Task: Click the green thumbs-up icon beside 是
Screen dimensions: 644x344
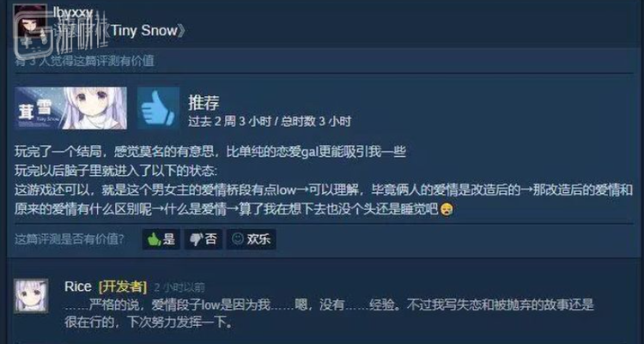Action: pos(154,238)
